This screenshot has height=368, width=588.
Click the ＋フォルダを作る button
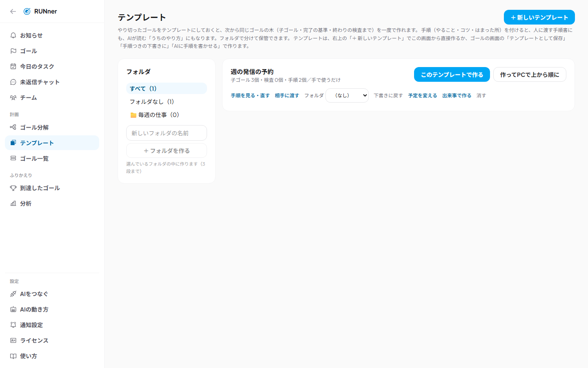point(167,151)
